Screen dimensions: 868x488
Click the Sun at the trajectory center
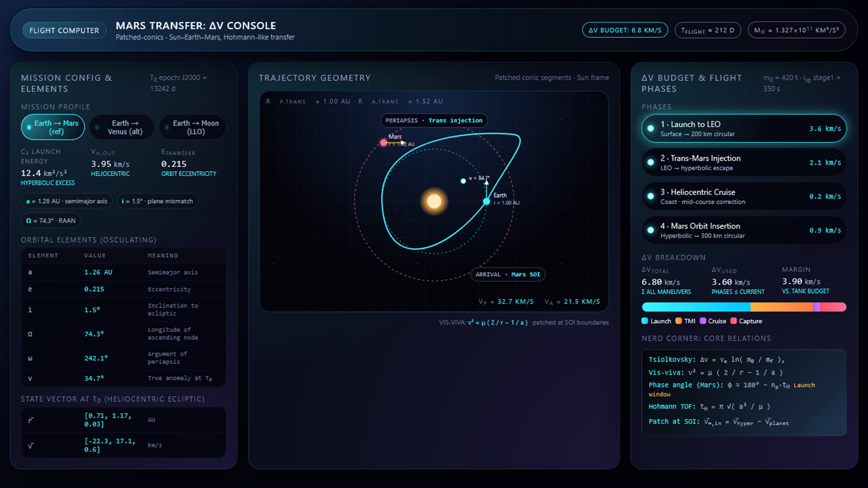point(434,200)
